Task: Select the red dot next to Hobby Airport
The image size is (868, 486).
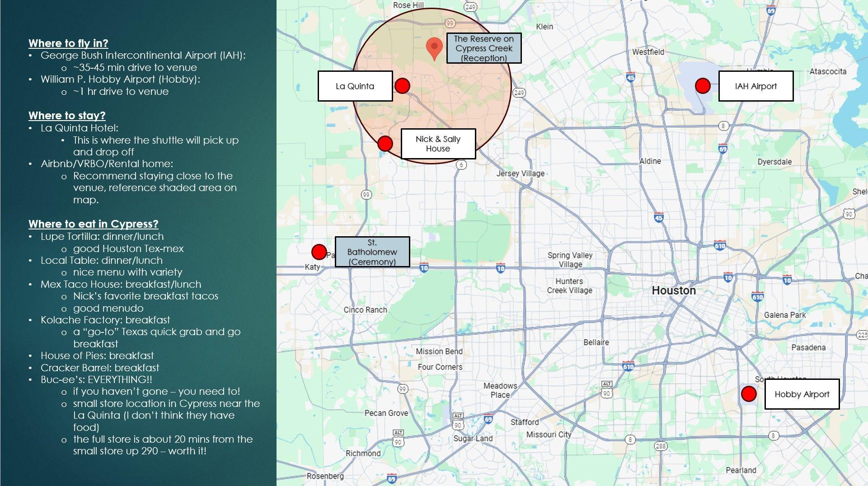Action: tap(749, 394)
